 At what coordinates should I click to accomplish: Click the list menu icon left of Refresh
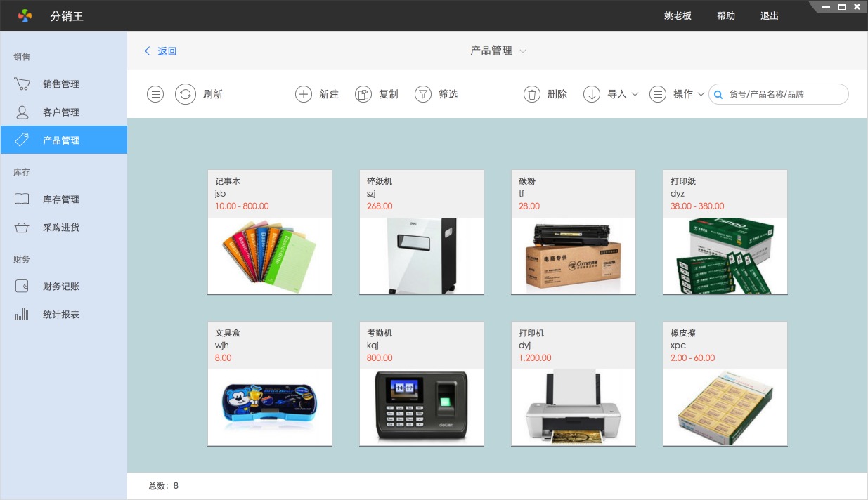click(155, 94)
